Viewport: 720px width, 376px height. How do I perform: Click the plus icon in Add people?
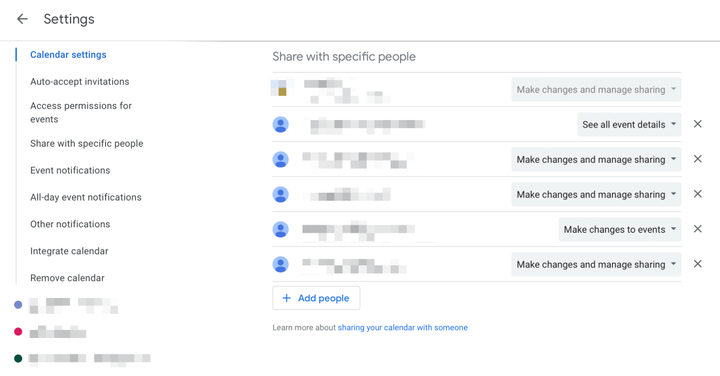tap(287, 298)
